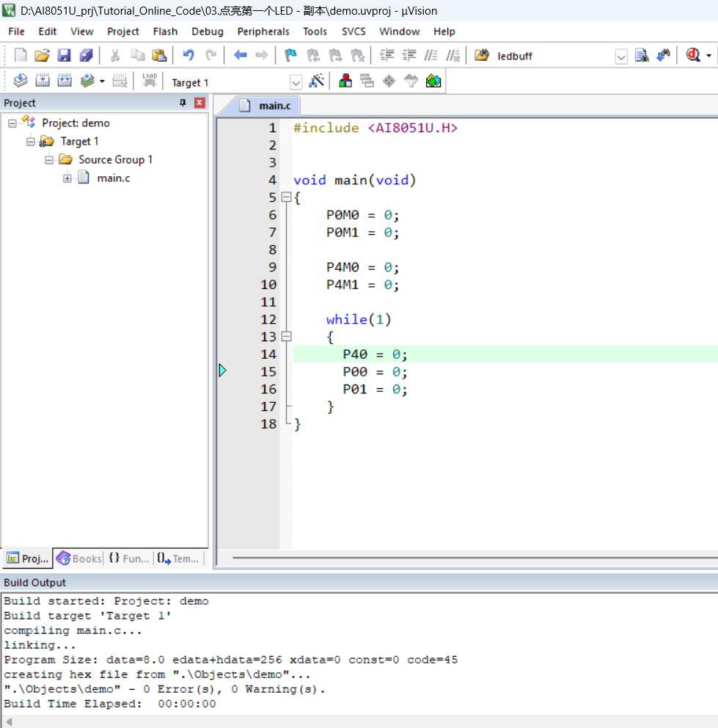Uncomment selection toolbar icon

(453, 55)
